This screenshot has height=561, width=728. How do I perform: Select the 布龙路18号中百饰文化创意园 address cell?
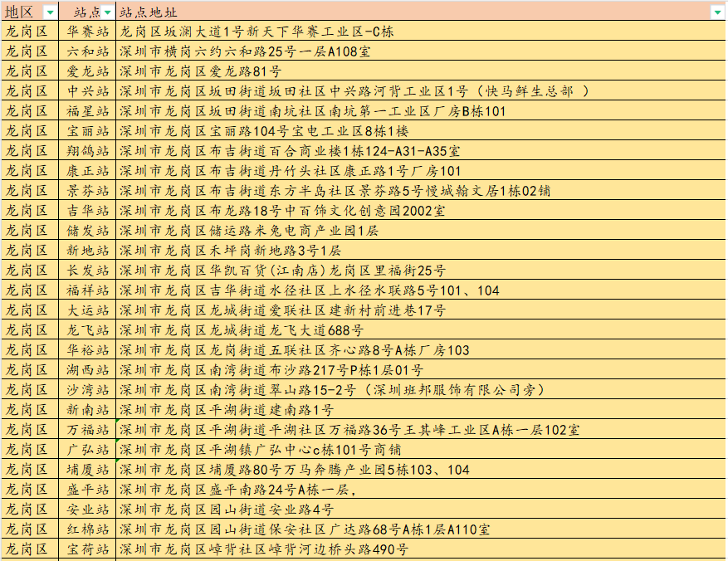421,211
